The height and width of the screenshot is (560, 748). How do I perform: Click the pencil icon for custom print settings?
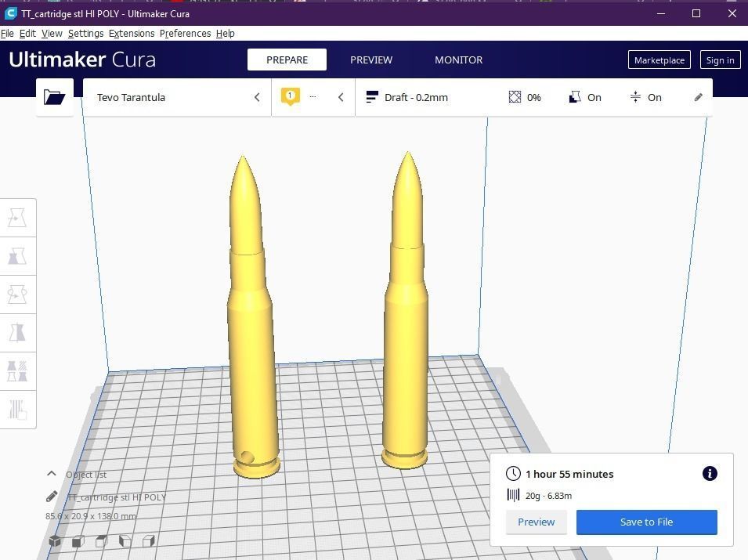[x=698, y=97]
